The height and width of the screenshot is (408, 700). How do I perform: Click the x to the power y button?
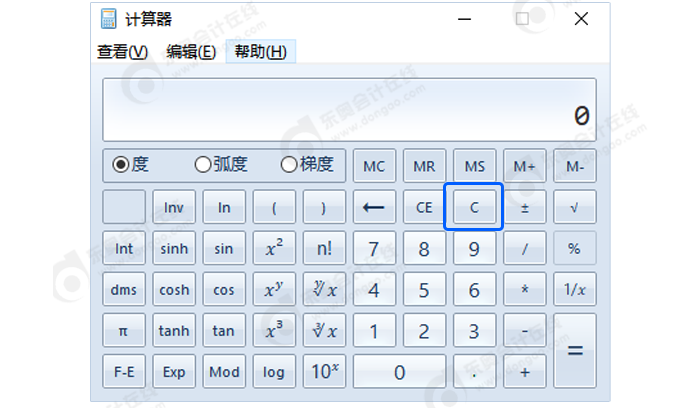pos(274,290)
